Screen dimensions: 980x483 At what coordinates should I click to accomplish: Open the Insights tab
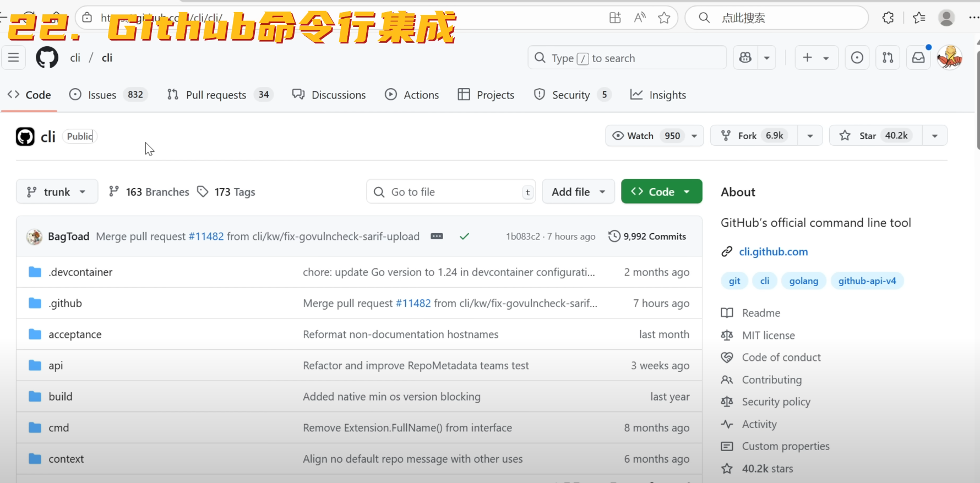tap(658, 95)
